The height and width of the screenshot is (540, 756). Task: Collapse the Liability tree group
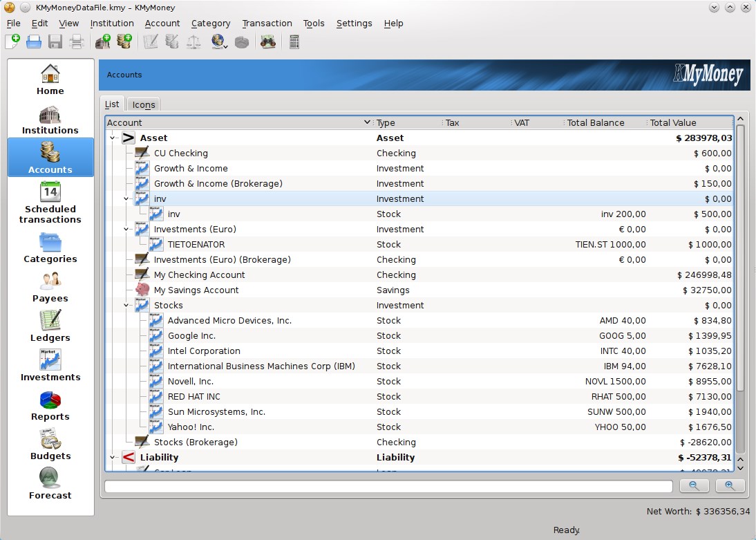point(113,458)
